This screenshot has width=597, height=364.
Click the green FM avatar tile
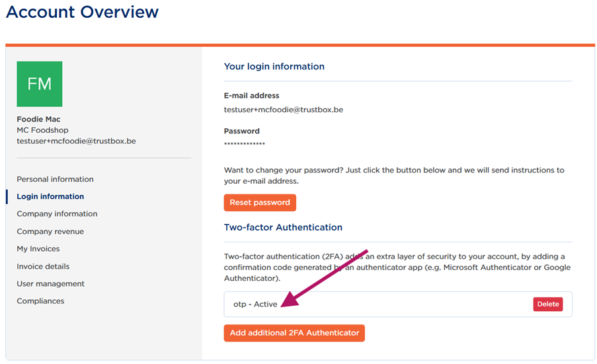39,84
